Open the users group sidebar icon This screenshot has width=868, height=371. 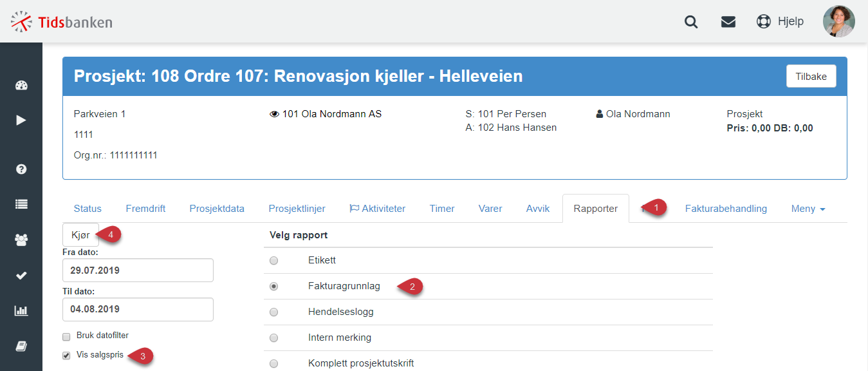[21, 240]
